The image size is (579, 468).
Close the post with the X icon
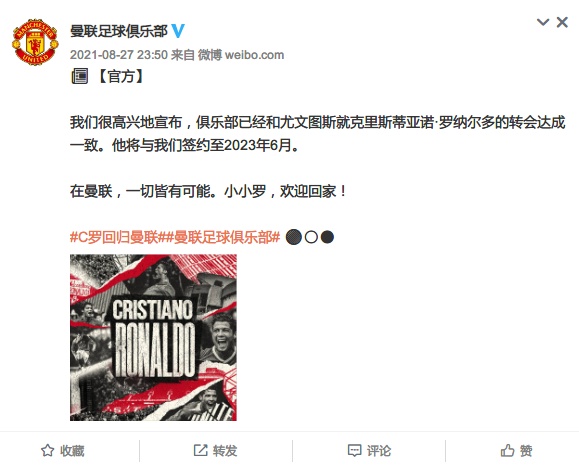[562, 23]
